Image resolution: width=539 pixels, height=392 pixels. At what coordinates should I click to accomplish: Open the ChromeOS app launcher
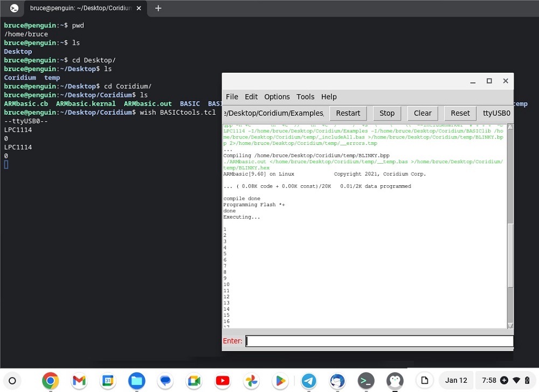12,380
